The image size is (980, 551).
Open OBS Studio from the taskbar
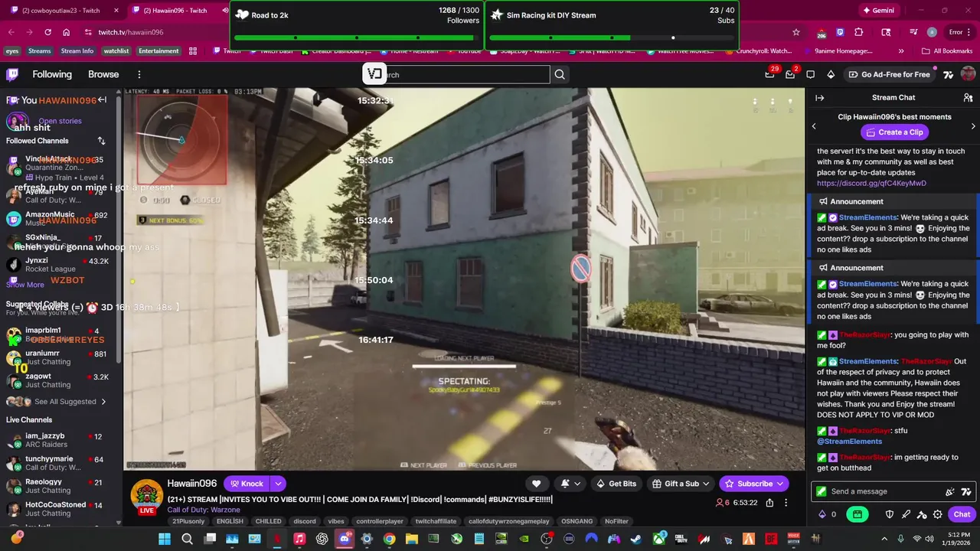[547, 539]
